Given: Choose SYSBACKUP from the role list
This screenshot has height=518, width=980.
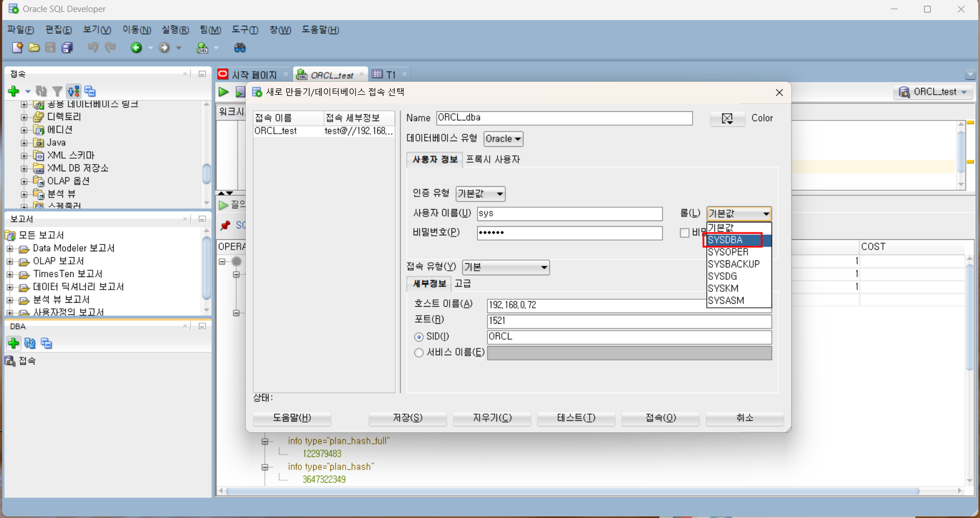Looking at the screenshot, I should click(739, 264).
